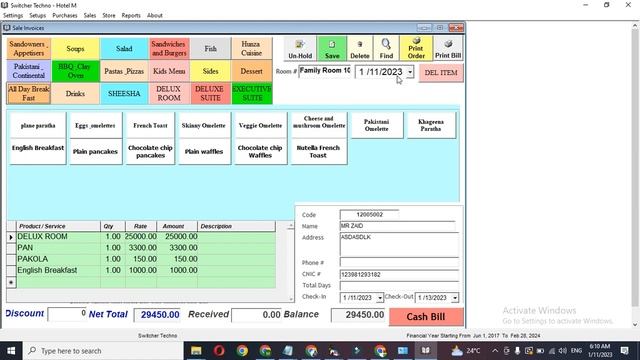Viewport: 640px width, 360px height.
Task: Select the DELUX ROOM row in the invoice grid
Action: click(x=141, y=237)
